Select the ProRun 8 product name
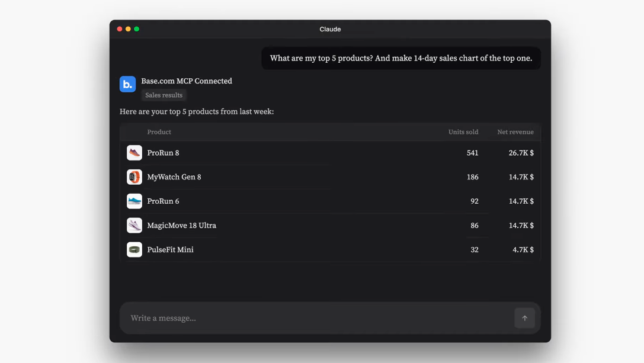 coord(163,153)
